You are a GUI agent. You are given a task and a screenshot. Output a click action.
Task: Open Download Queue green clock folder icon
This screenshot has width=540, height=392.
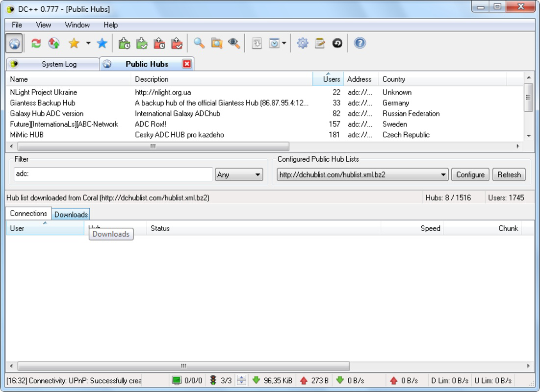click(x=124, y=43)
